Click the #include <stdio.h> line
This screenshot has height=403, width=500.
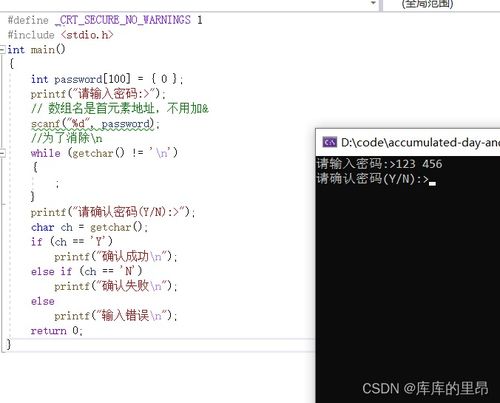[x=60, y=35]
